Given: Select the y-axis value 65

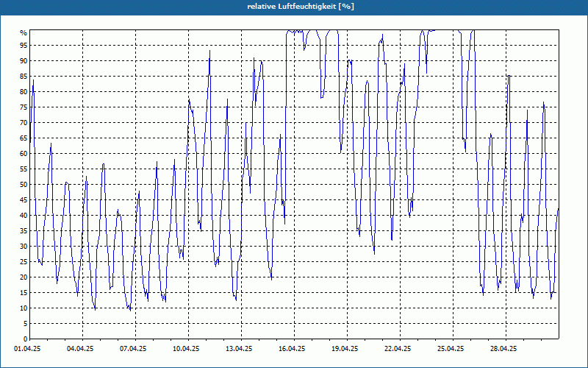Looking at the screenshot, I should click(x=24, y=138).
